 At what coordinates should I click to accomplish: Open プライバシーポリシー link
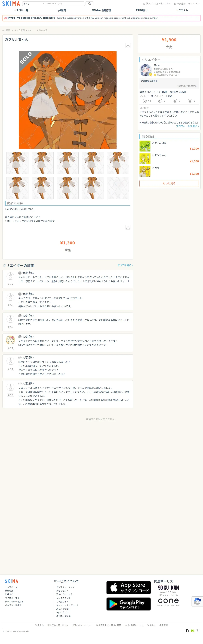[82, 625]
